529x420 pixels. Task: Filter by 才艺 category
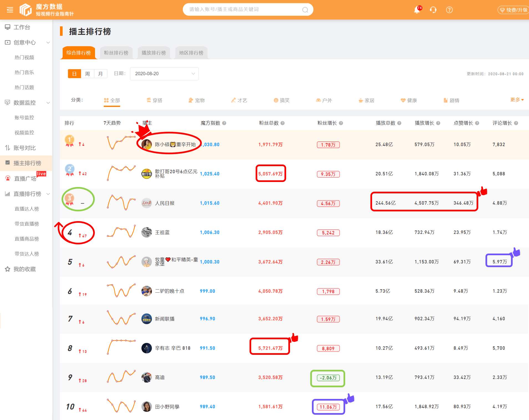point(239,100)
